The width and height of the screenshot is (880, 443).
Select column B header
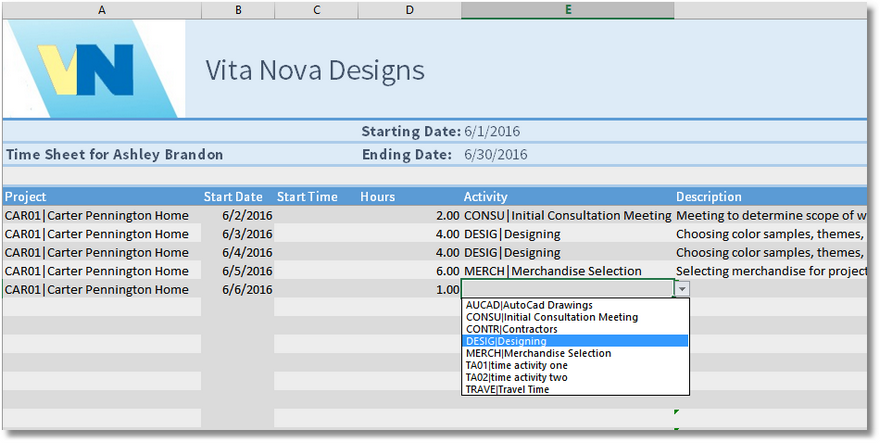pyautogui.click(x=238, y=10)
